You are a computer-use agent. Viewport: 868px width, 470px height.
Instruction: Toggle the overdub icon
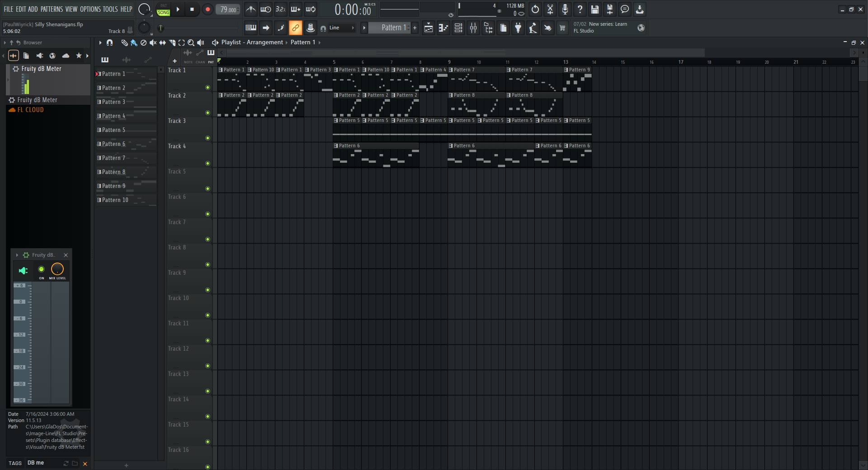tap(296, 9)
